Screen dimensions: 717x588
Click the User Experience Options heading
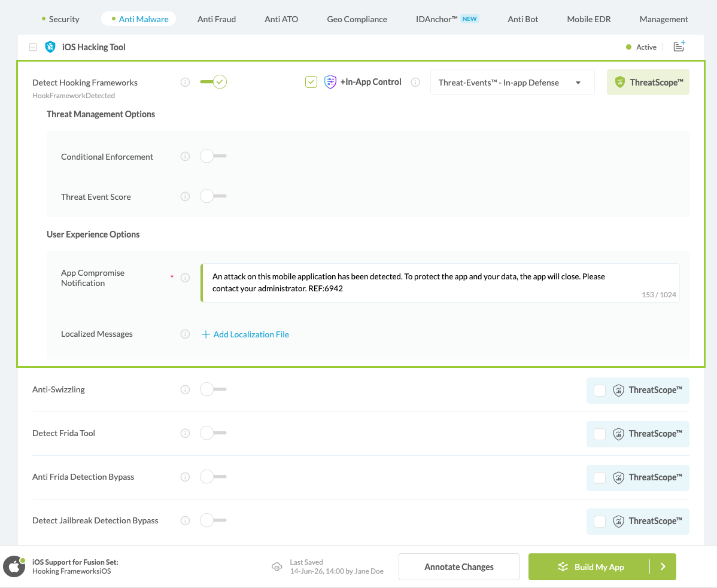pos(93,234)
